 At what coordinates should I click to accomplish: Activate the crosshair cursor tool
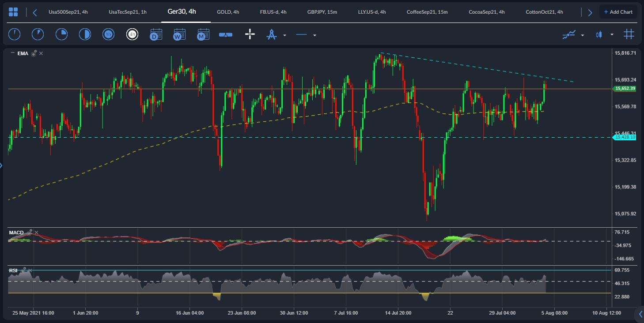(250, 34)
